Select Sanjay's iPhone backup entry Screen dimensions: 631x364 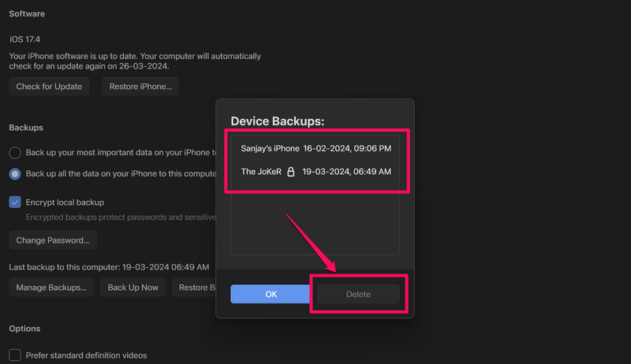click(270, 148)
